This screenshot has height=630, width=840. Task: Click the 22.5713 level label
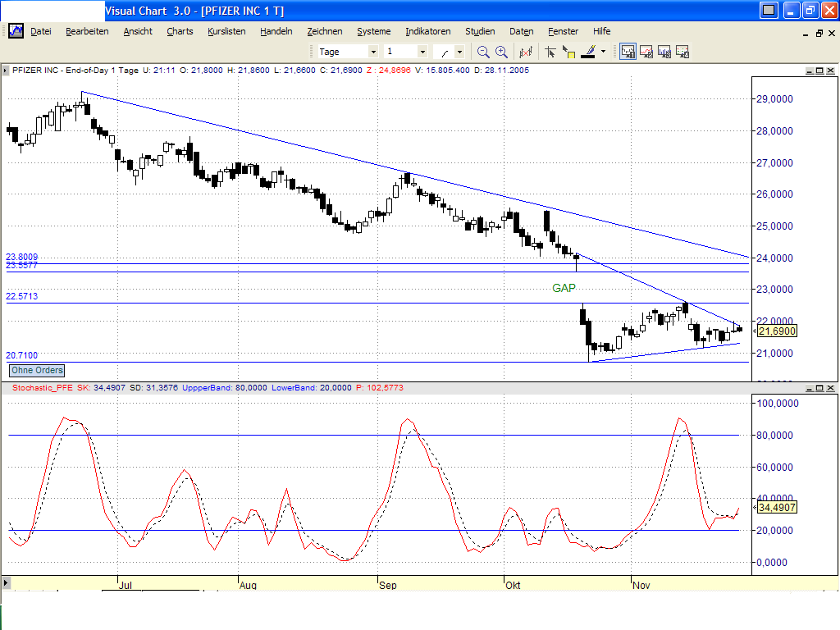pos(22,296)
